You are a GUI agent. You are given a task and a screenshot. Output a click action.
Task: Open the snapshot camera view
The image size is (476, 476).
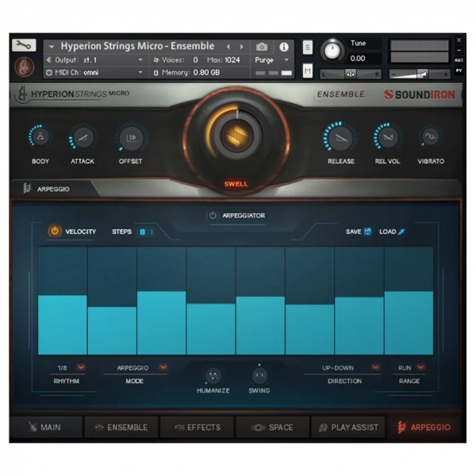pos(262,47)
